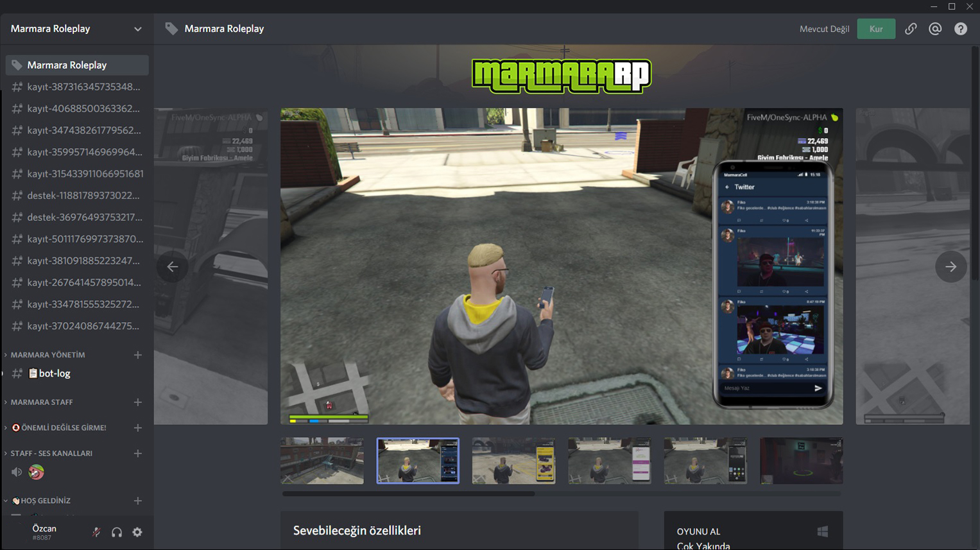Click the tag icon beside header title
The image size is (980, 550).
(171, 29)
